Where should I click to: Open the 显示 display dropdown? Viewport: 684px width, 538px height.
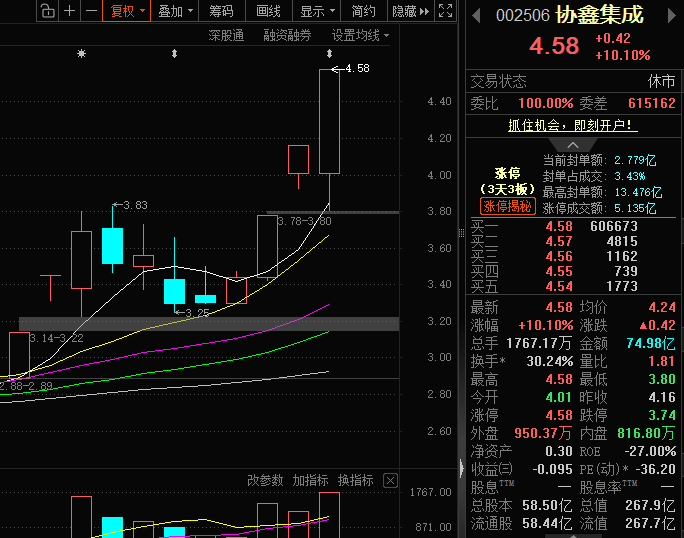click(x=317, y=11)
